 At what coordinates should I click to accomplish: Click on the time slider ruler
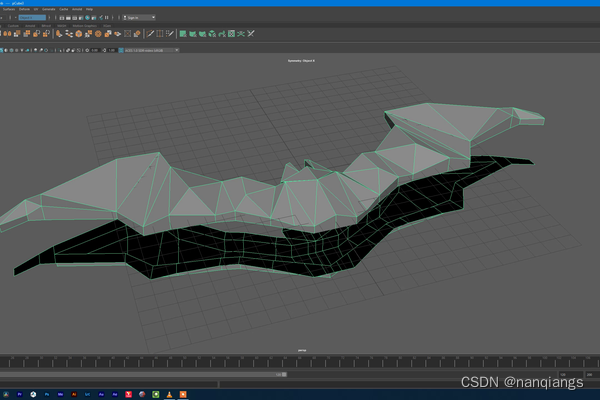[300, 362]
